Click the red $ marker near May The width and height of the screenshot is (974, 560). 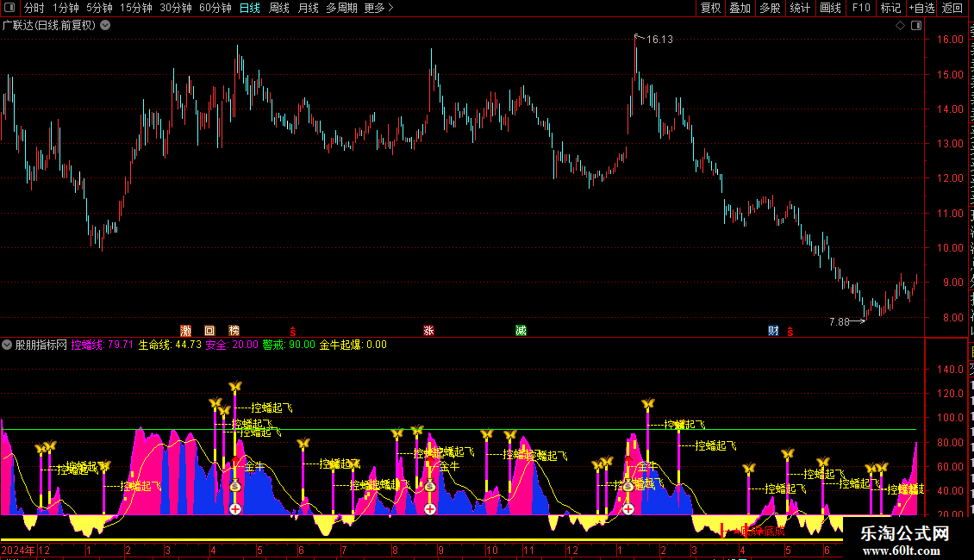click(293, 332)
